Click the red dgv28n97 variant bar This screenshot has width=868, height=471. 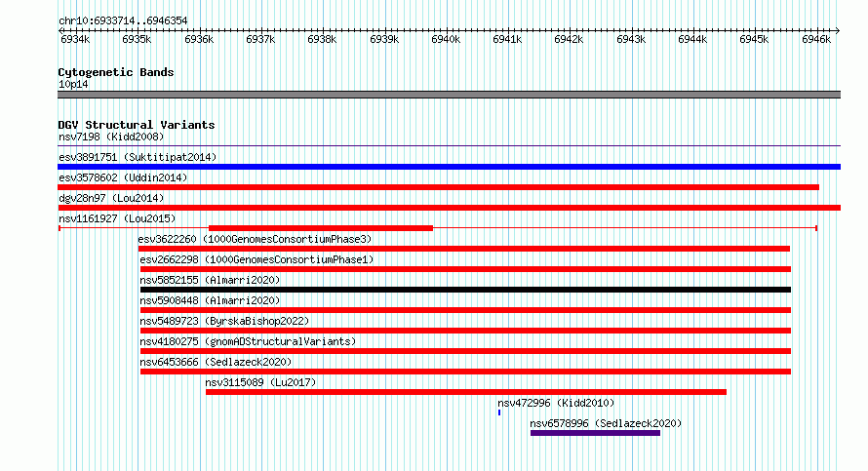pyautogui.click(x=449, y=208)
